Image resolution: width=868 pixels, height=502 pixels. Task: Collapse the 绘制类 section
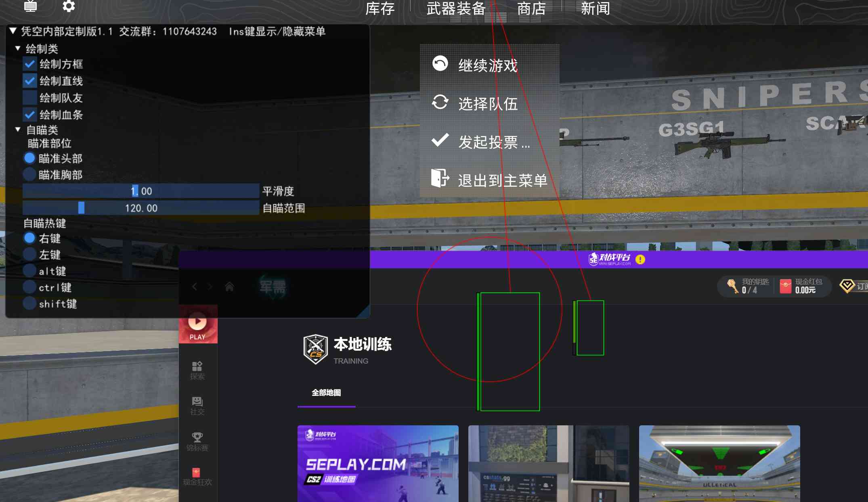pyautogui.click(x=18, y=48)
